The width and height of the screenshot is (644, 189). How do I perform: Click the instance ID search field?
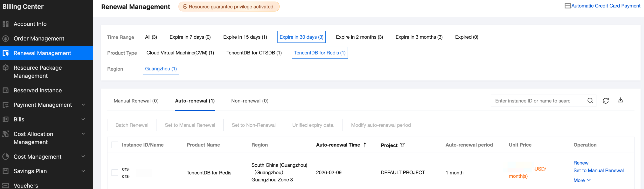[538, 101]
